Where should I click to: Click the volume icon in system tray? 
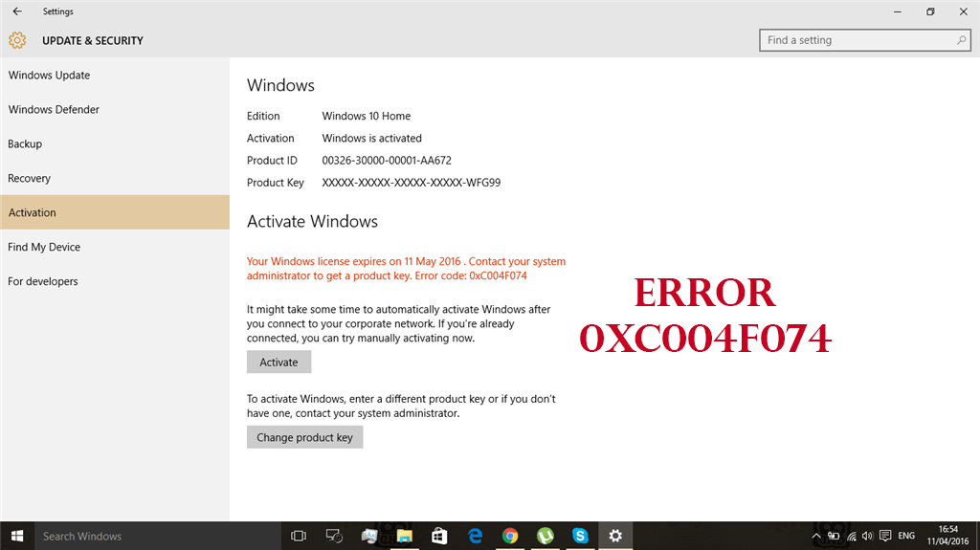pos(866,536)
